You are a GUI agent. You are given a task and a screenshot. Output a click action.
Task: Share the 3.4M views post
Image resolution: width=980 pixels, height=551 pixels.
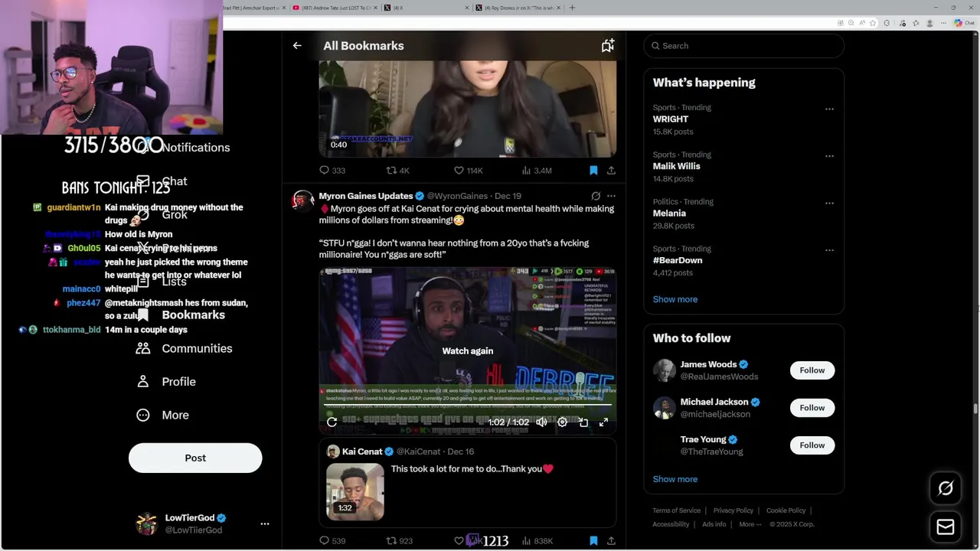611,171
